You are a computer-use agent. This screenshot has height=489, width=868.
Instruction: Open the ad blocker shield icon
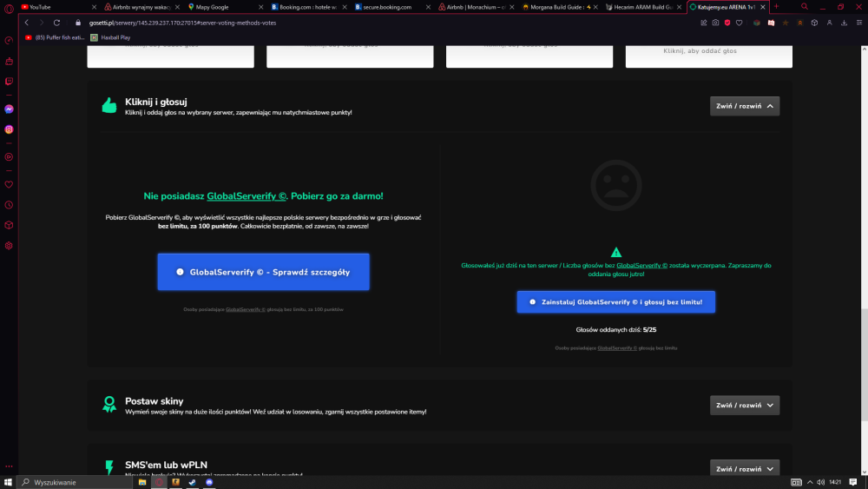(x=727, y=23)
